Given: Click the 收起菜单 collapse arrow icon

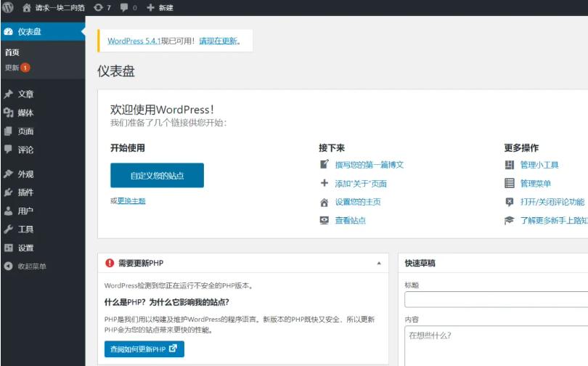Looking at the screenshot, I should click(x=8, y=266).
